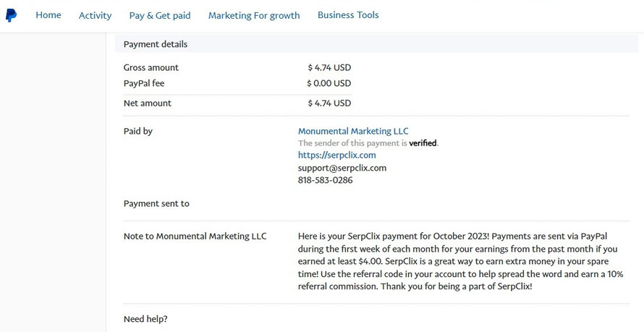
Task: Click Note to Monumental Marketing LLC label
Action: point(195,237)
